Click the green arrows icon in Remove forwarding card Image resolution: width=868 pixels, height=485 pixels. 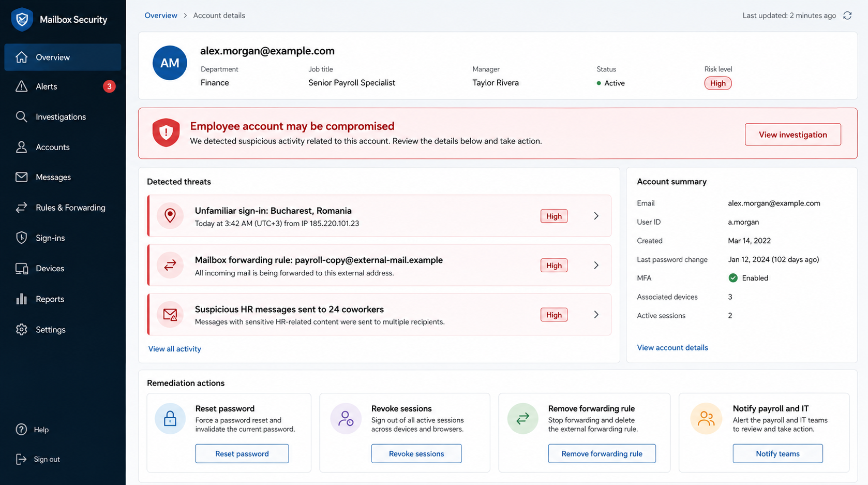tap(522, 418)
